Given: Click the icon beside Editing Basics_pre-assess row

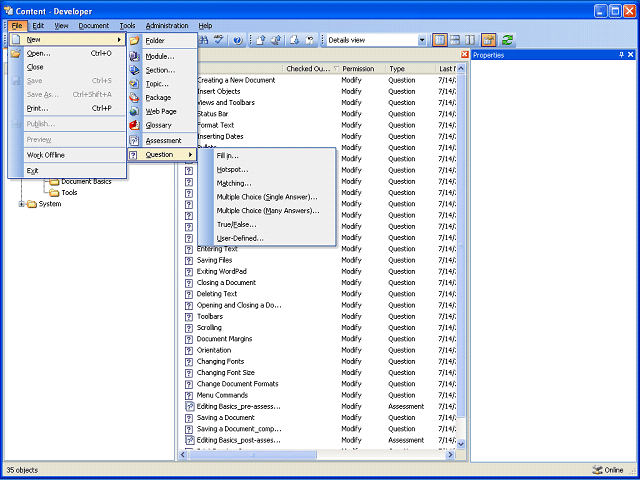Looking at the screenshot, I should 189,407.
